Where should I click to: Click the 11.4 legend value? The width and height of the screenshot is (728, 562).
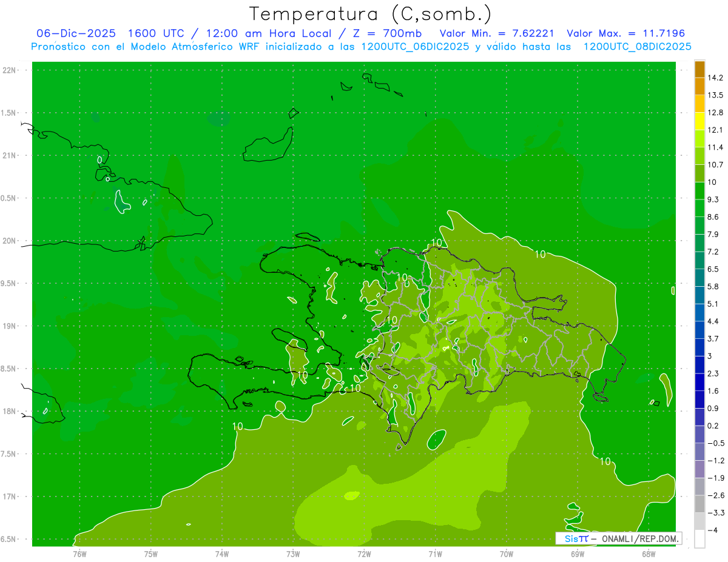click(x=716, y=147)
